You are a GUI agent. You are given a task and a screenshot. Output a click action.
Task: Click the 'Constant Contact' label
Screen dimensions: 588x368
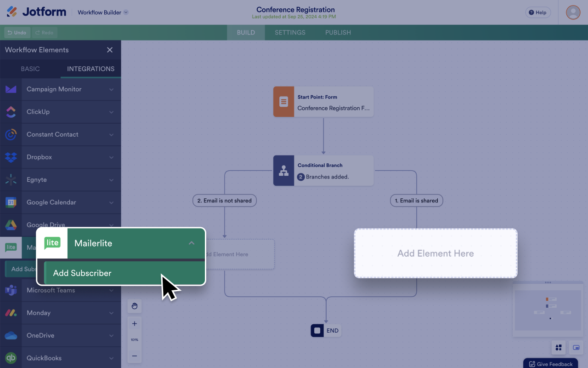tap(52, 134)
